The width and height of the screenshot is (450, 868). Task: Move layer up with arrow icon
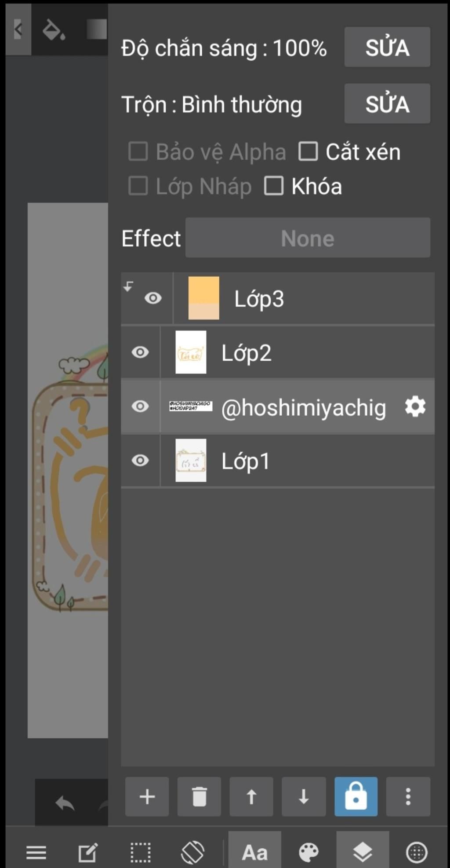coord(251,796)
